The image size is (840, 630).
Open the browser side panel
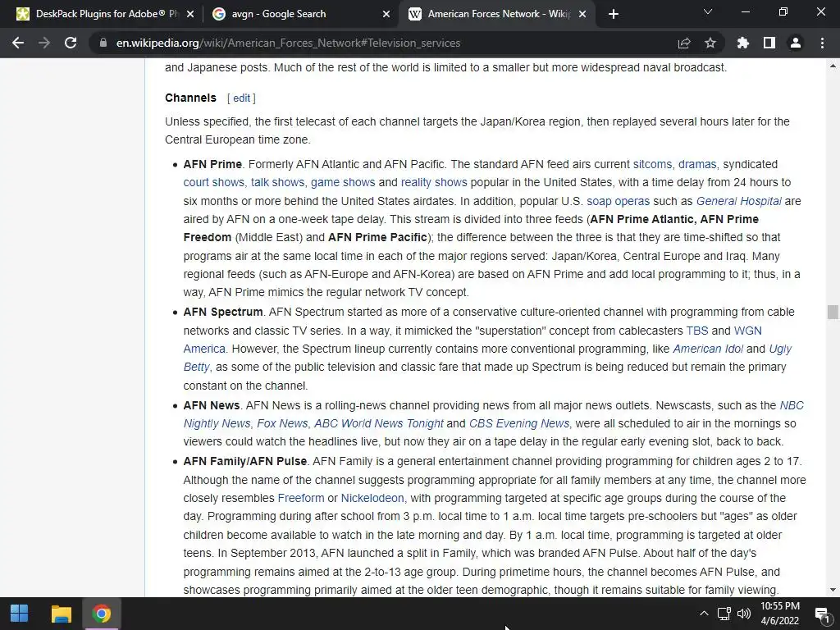[x=769, y=43]
